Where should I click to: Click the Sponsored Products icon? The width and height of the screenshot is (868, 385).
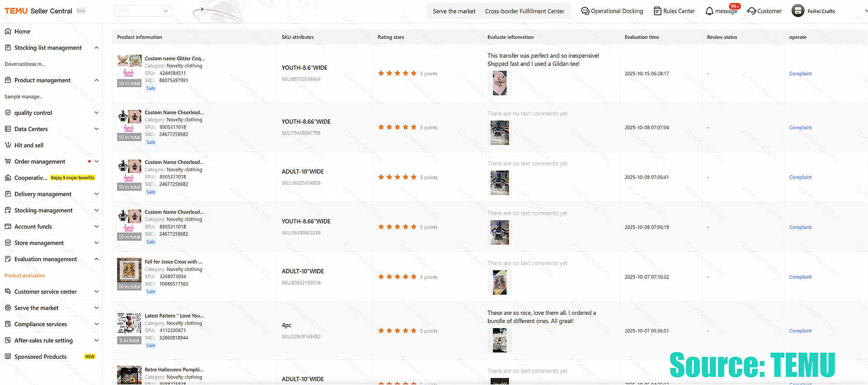(8, 357)
